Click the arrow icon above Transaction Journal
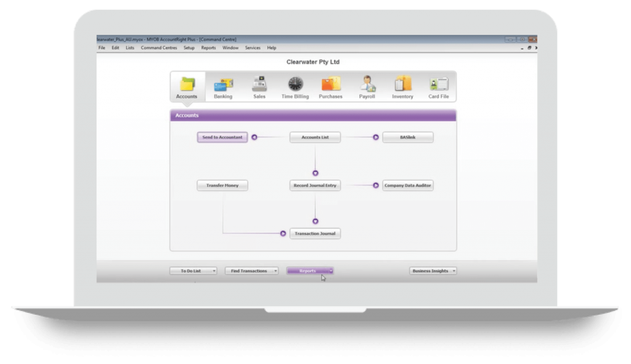This screenshot has height=364, width=631. (315, 221)
